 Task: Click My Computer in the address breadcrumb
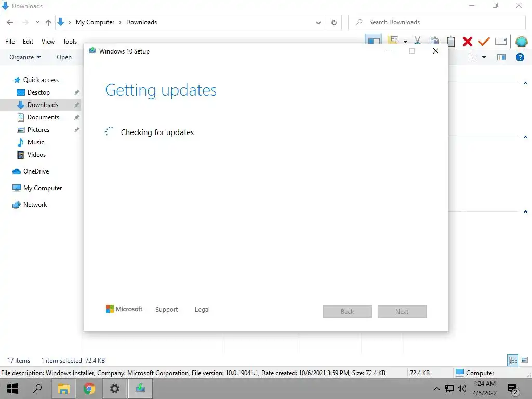95,22
